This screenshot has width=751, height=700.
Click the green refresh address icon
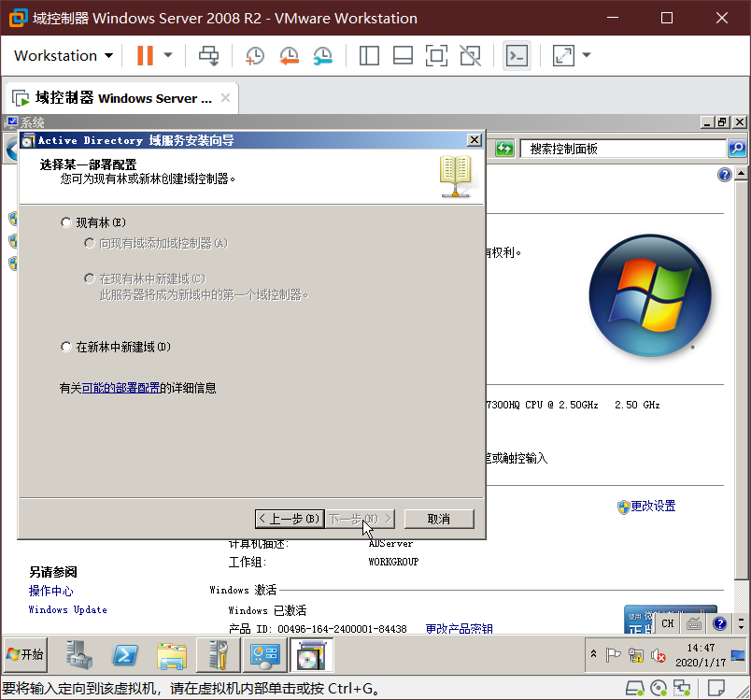pos(504,149)
